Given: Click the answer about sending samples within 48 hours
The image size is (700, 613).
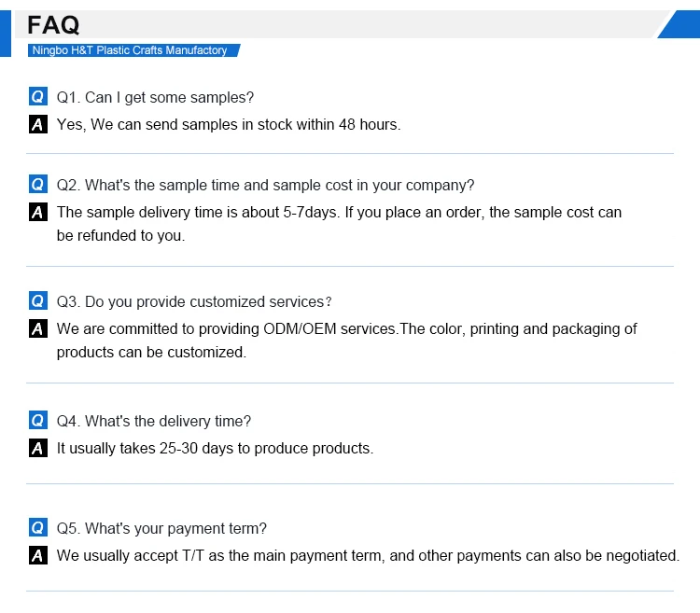Looking at the screenshot, I should coord(229,124).
